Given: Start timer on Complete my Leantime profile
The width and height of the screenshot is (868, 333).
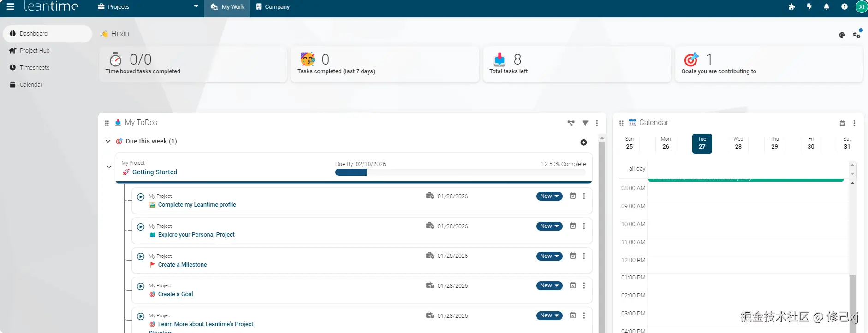Looking at the screenshot, I should [x=141, y=197].
